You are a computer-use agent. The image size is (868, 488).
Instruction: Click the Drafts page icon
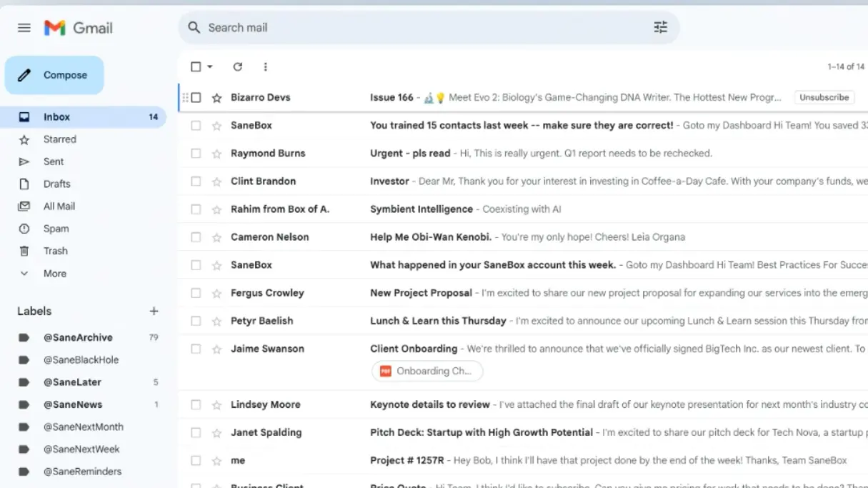point(24,184)
